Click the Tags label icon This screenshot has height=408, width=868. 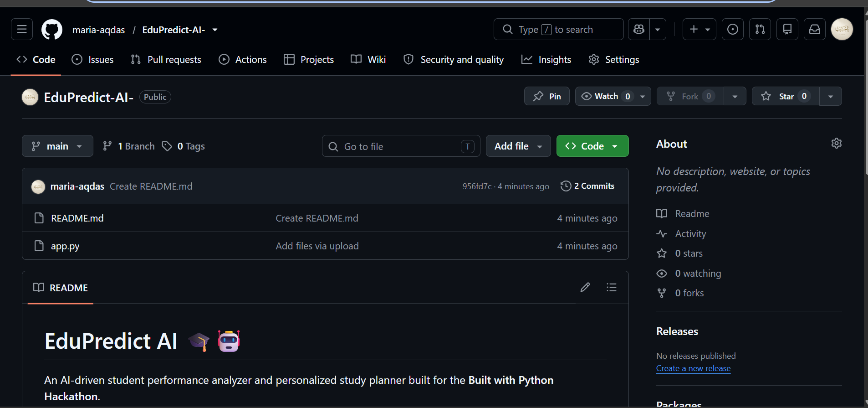(x=167, y=146)
